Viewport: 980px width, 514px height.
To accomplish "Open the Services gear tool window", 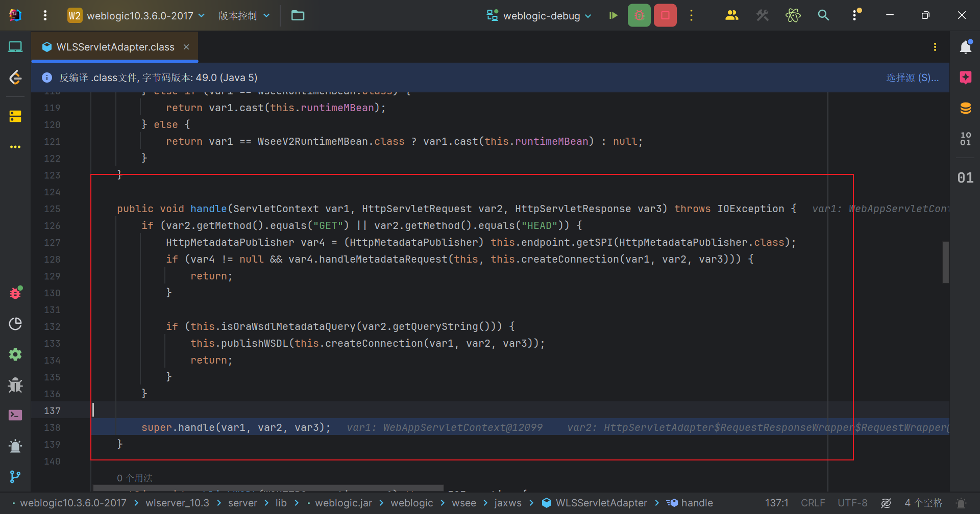I will (x=15, y=354).
